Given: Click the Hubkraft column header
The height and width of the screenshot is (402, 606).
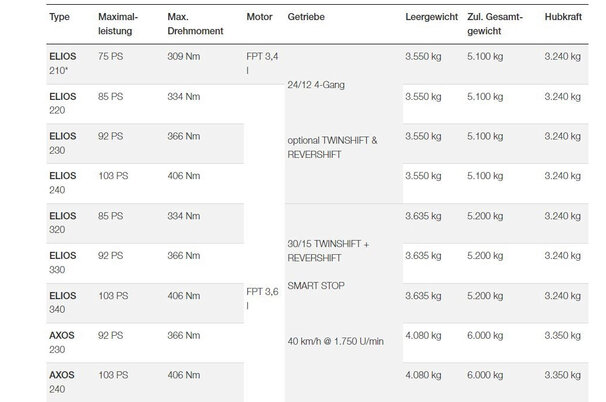Looking at the screenshot, I should tap(561, 19).
